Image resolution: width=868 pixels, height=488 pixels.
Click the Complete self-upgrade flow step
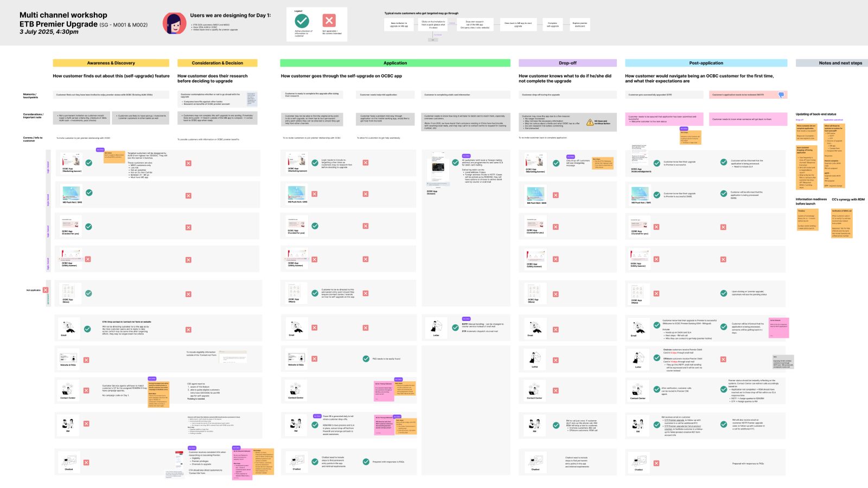point(553,24)
